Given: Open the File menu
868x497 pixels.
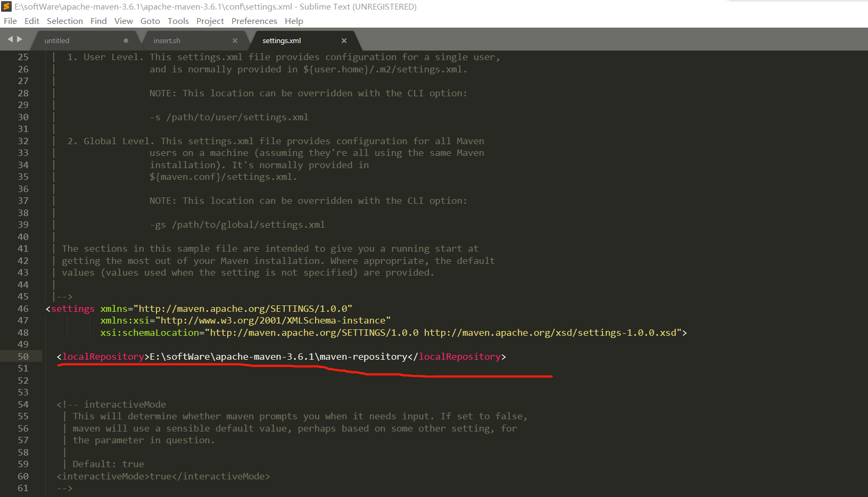Looking at the screenshot, I should tap(10, 21).
